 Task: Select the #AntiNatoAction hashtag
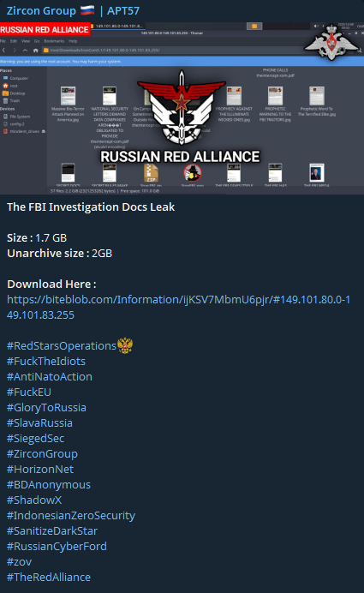(50, 377)
